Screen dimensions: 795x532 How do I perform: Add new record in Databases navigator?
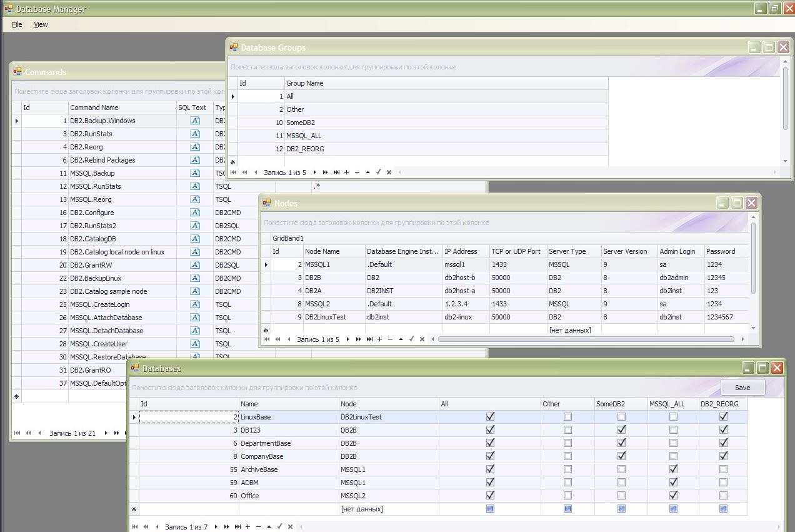click(x=248, y=527)
